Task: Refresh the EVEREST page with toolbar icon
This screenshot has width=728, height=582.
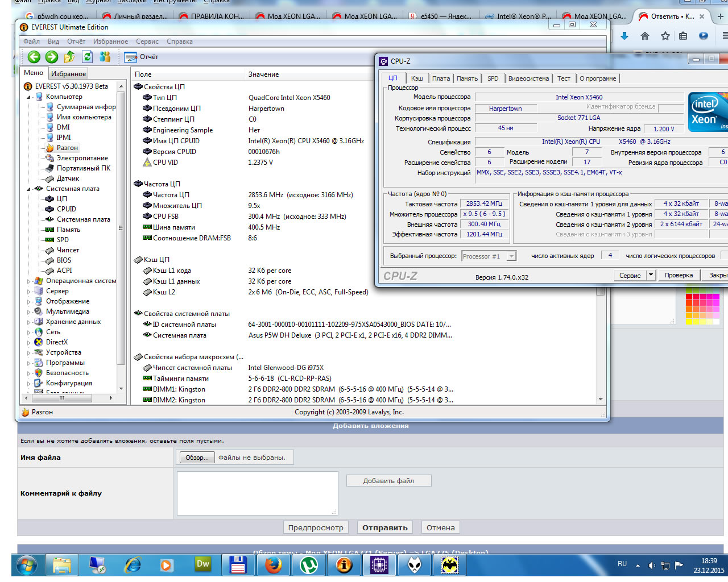Action: (87, 57)
